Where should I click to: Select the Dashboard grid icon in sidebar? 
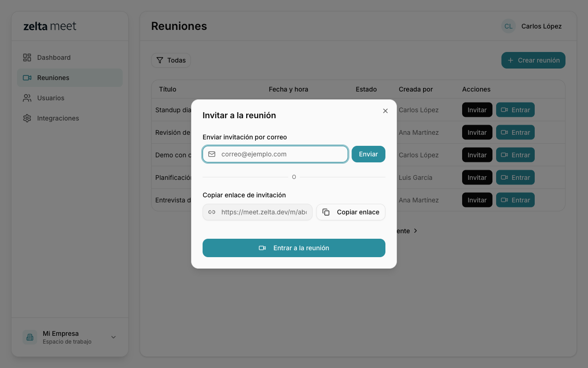click(28, 57)
